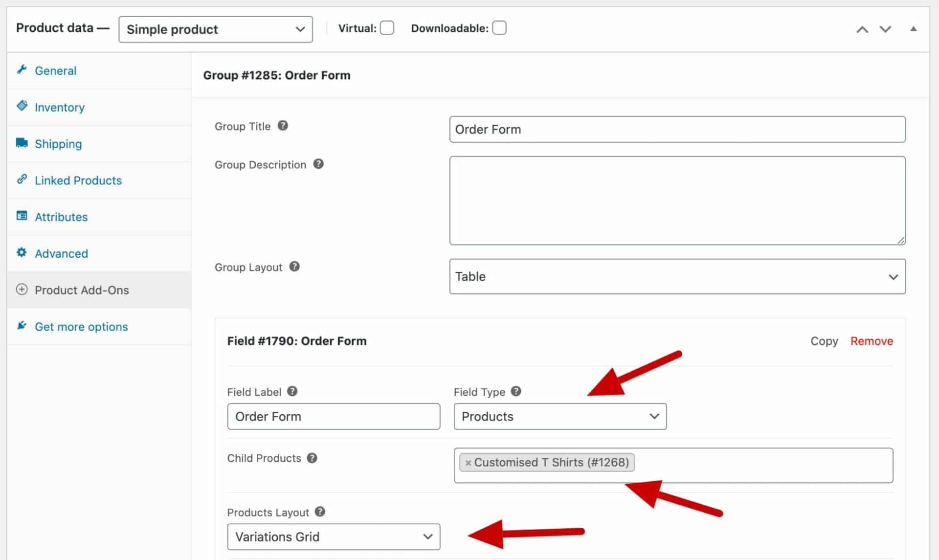Image resolution: width=939 pixels, height=560 pixels.
Task: Click the General wrench icon
Action: 22,70
